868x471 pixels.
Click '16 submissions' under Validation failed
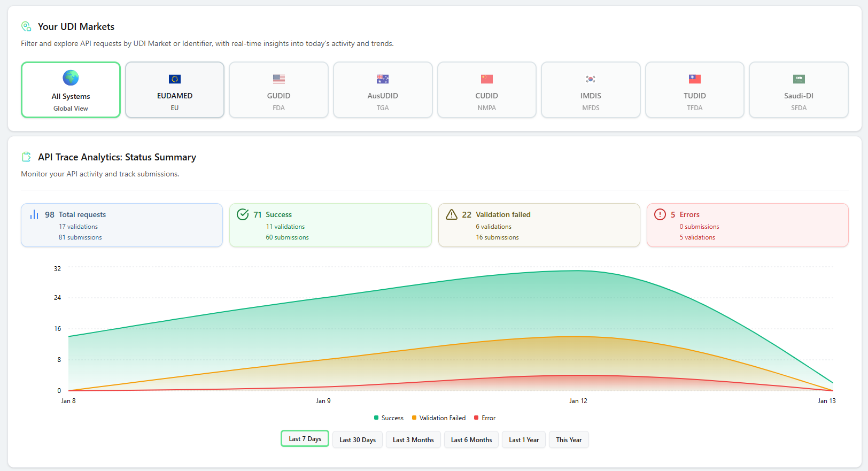(x=498, y=237)
